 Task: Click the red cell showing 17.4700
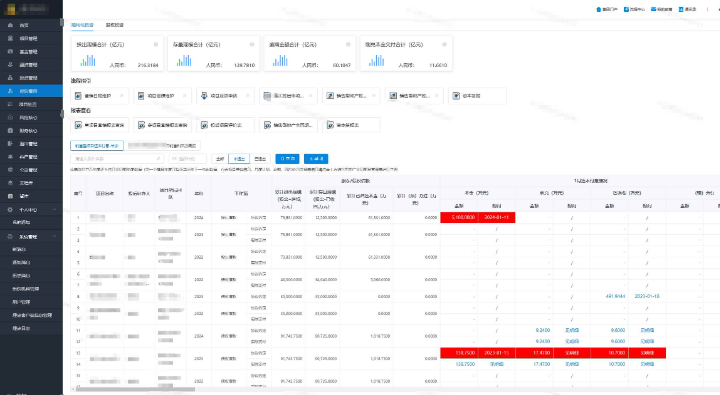[534, 353]
